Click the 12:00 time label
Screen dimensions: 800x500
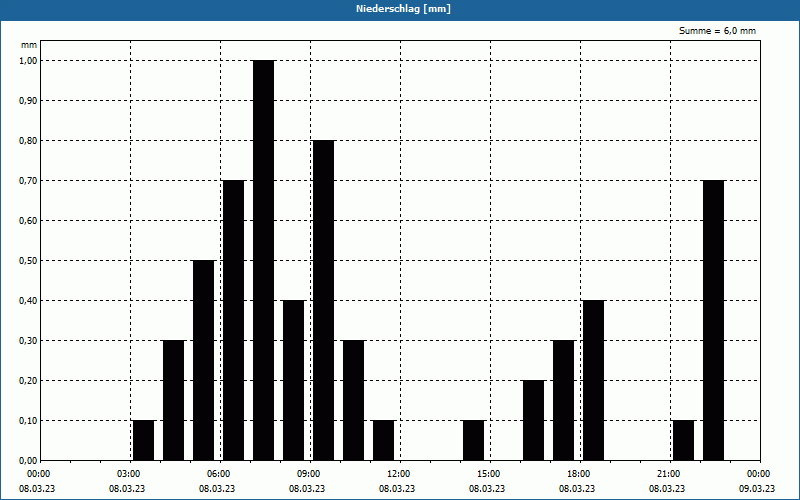[x=397, y=474]
